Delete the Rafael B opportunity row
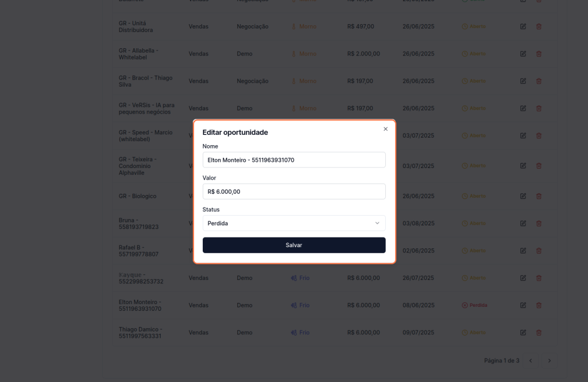 tap(539, 251)
